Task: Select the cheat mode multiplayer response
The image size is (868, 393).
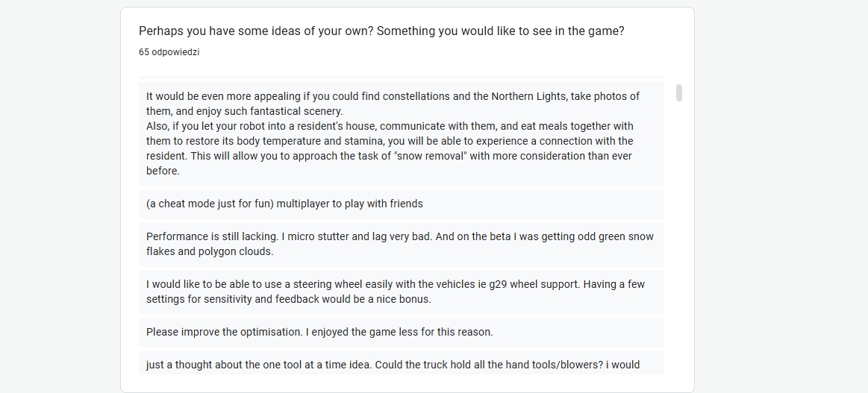Action: 401,204
